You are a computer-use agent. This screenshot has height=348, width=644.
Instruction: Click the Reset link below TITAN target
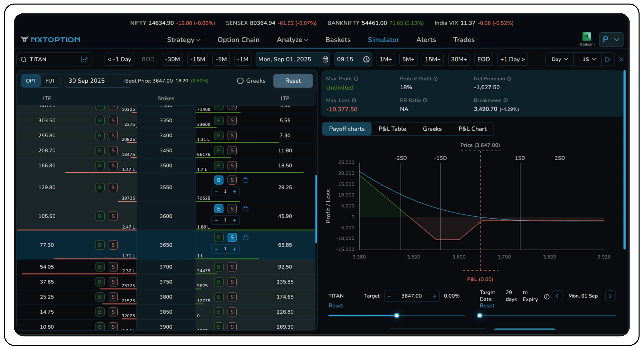pos(336,305)
